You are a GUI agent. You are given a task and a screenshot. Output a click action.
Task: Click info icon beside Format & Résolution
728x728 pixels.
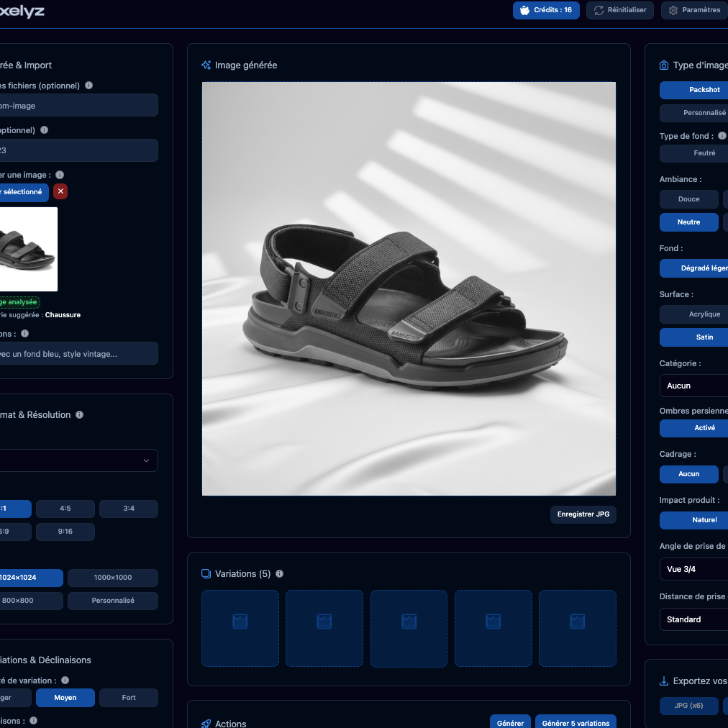coord(79,415)
